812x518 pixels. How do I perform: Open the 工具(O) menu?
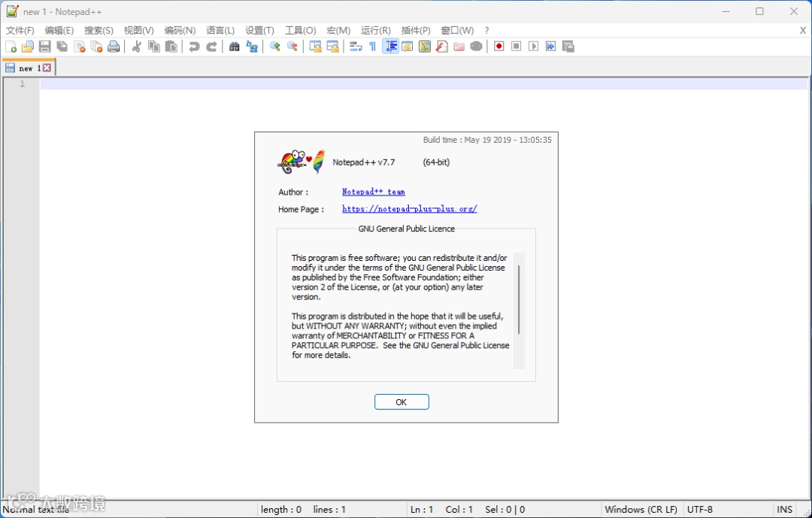point(300,31)
